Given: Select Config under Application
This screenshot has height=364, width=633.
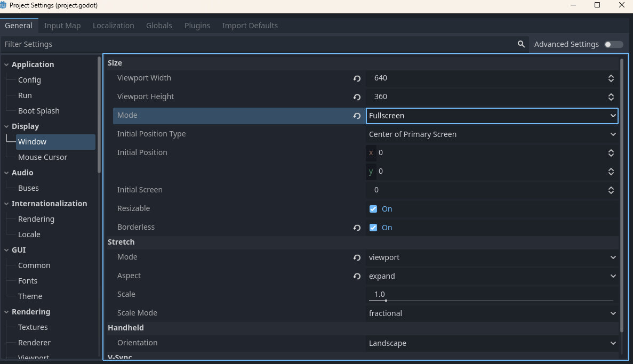Looking at the screenshot, I should coord(29,80).
